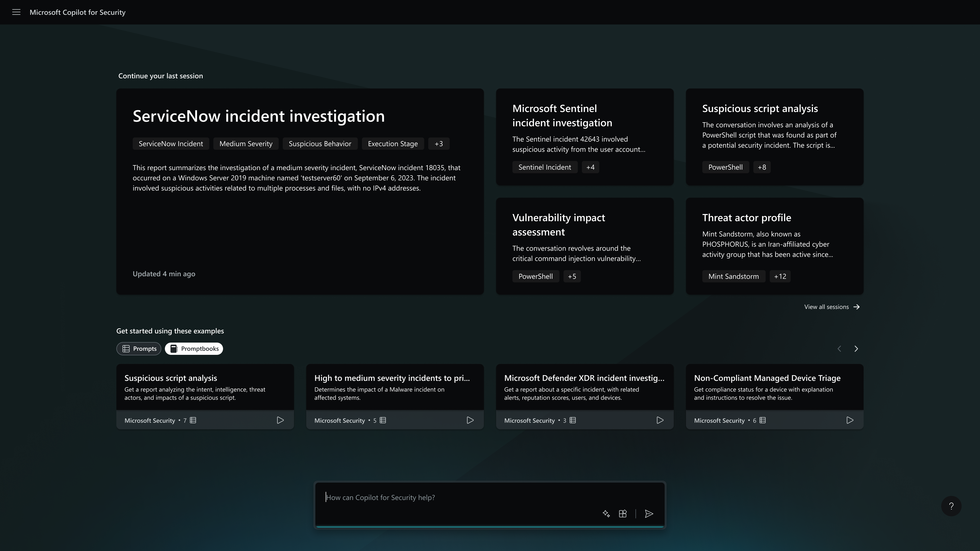
Task: Click the send prompt arrow icon
Action: coord(649,514)
